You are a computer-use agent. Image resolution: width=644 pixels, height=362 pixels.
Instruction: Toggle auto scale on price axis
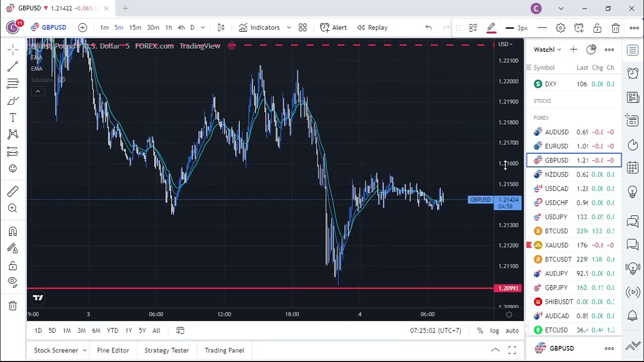tap(512, 330)
